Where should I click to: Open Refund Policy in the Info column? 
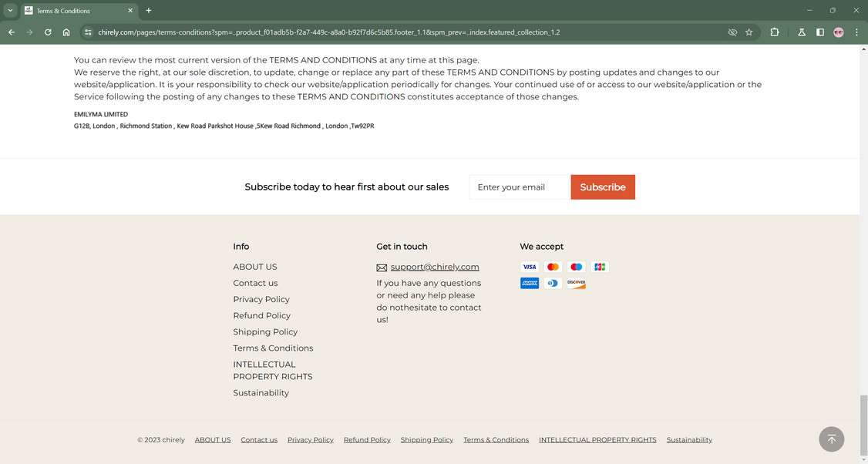pyautogui.click(x=262, y=315)
